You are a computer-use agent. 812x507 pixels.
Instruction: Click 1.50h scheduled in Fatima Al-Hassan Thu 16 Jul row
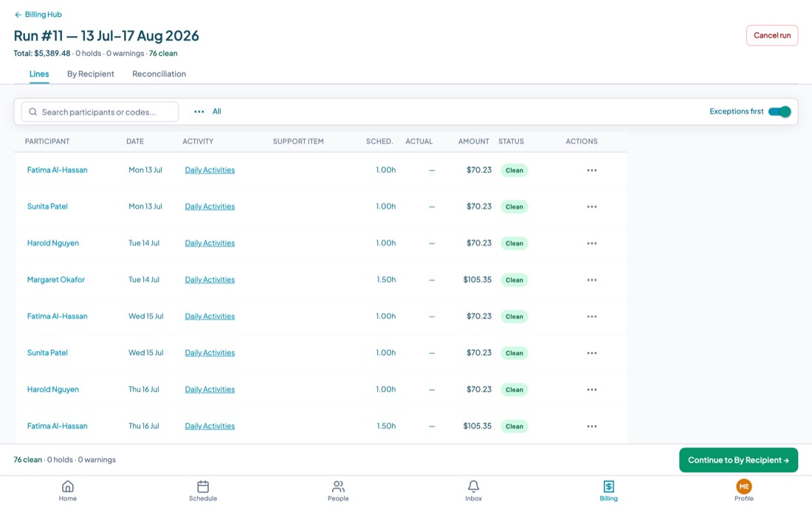click(386, 426)
